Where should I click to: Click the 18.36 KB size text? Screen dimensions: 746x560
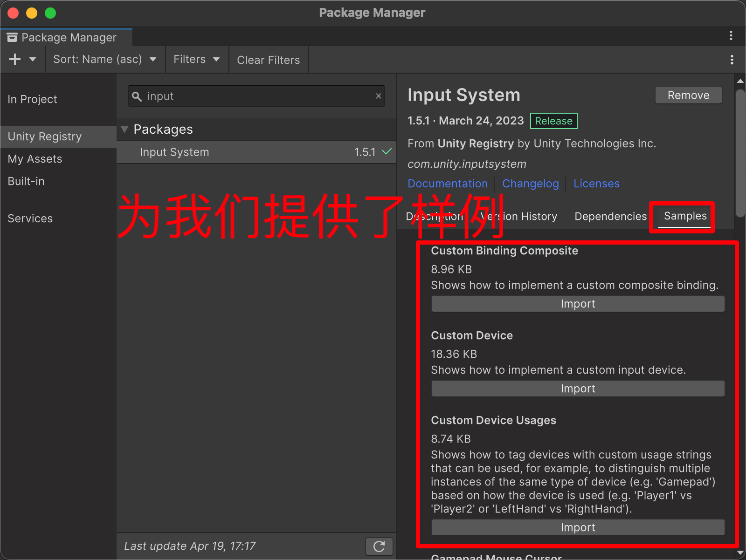coord(454,354)
